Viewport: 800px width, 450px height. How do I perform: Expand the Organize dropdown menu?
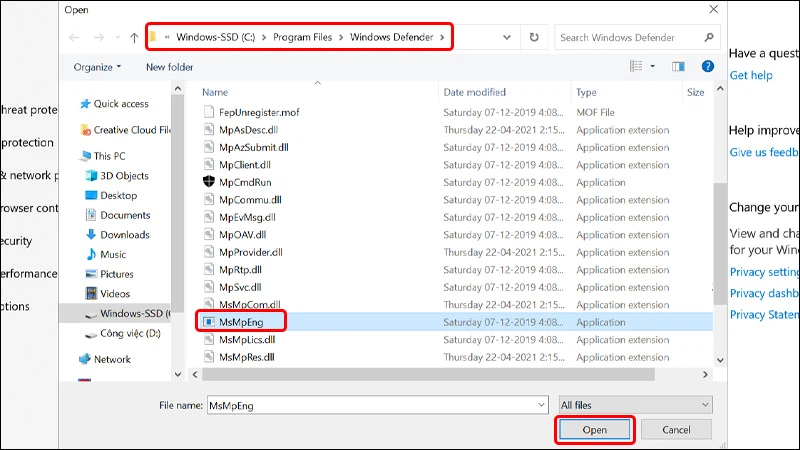point(97,67)
